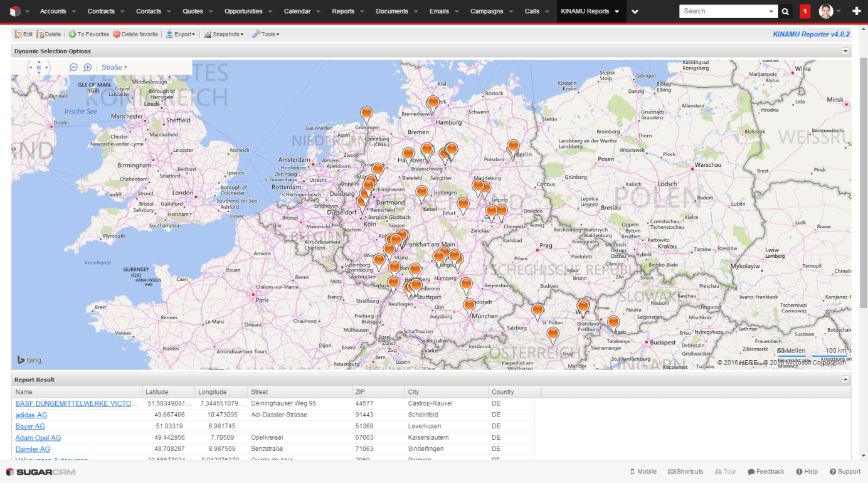The height and width of the screenshot is (483, 868).
Task: Open the search box dropdown arrow
Action: (771, 12)
